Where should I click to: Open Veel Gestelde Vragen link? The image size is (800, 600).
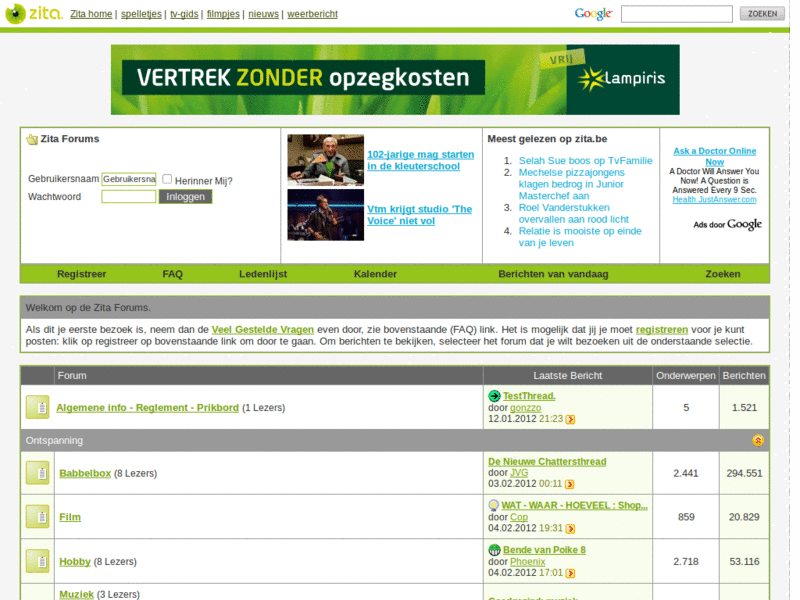262,330
